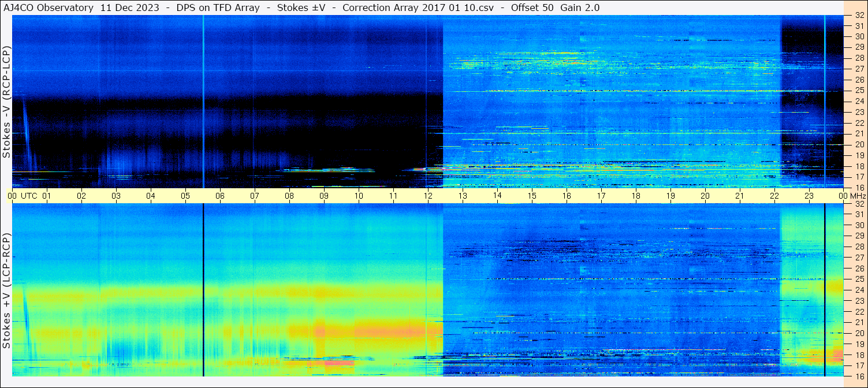Click the 32 MHz label of Stokes +V panel

tap(859, 204)
